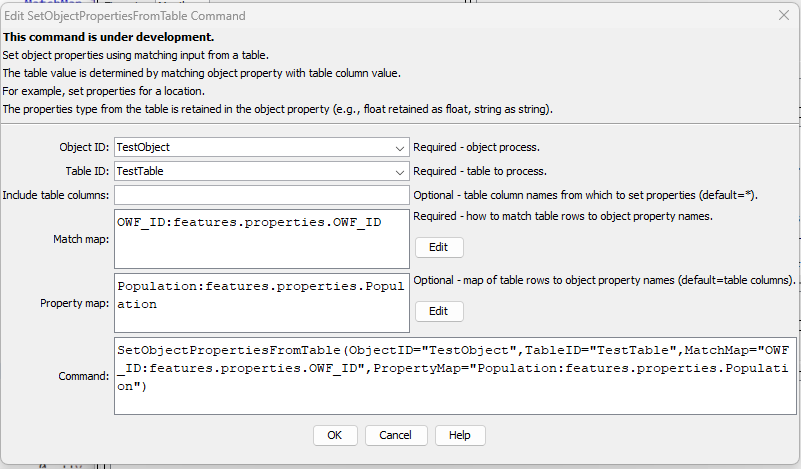This screenshot has height=469, width=801.
Task: Close the SetObjectPropertiesFromTable dialog window
Action: tap(784, 15)
